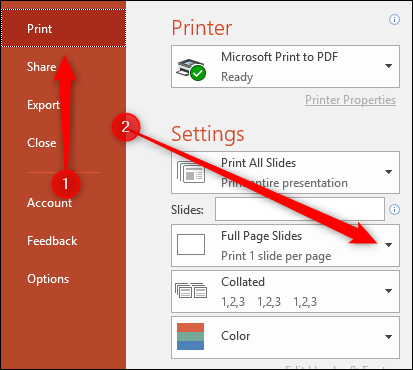This screenshot has height=370, width=413.
Task: Click the Color stripes swatch icon
Action: [x=190, y=336]
